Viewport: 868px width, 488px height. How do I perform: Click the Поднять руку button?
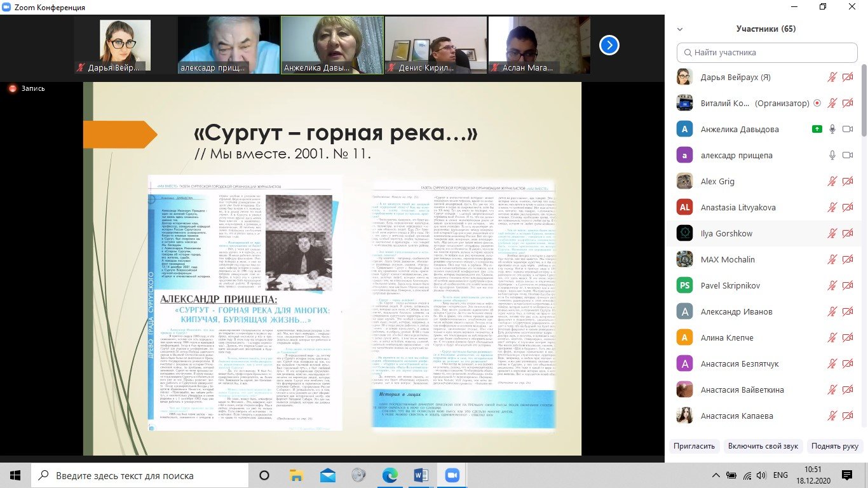(834, 446)
